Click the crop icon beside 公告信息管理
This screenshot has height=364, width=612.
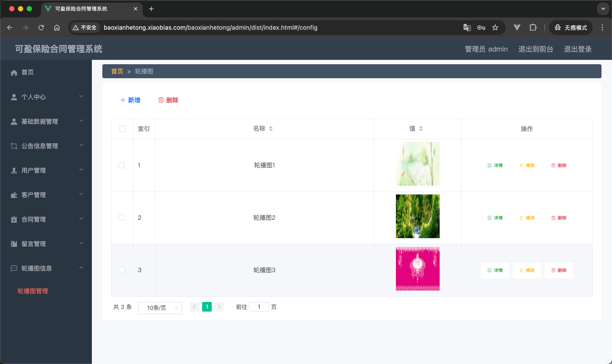point(14,146)
